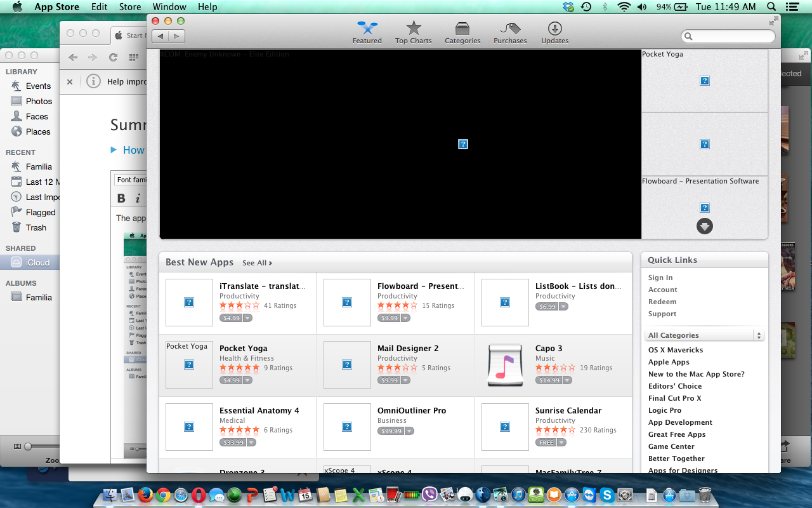Click the App Store search field
The width and height of the screenshot is (812, 508).
[728, 36]
